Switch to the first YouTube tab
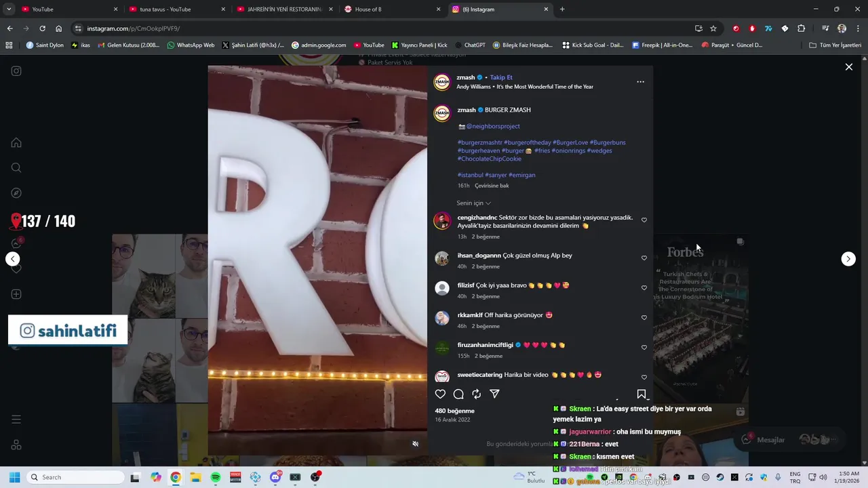This screenshot has height=488, width=868. pyautogui.click(x=68, y=9)
